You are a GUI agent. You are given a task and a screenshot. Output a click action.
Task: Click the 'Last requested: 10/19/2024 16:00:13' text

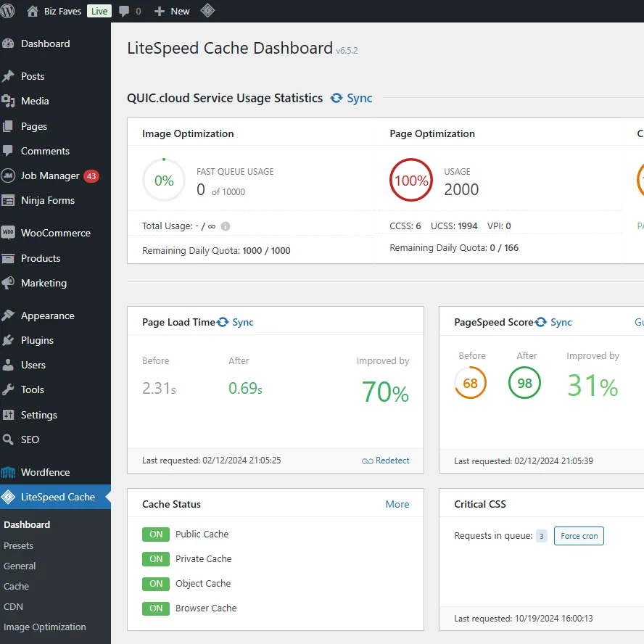(524, 619)
